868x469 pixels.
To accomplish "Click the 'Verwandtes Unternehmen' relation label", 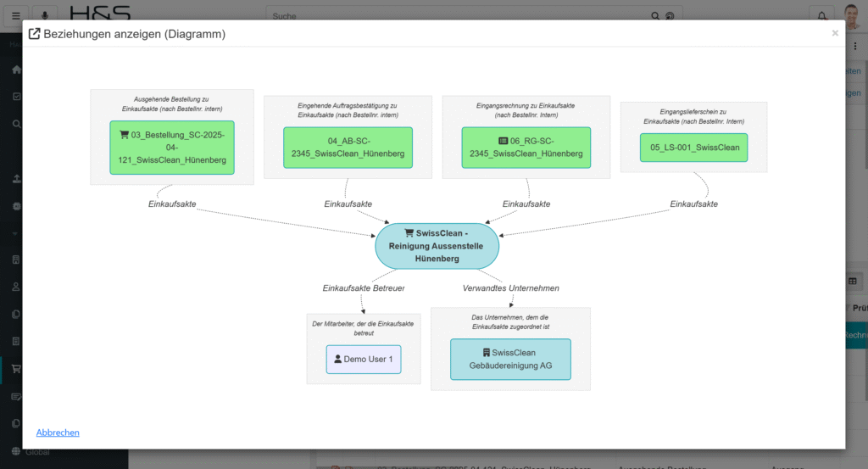I will click(x=510, y=288).
